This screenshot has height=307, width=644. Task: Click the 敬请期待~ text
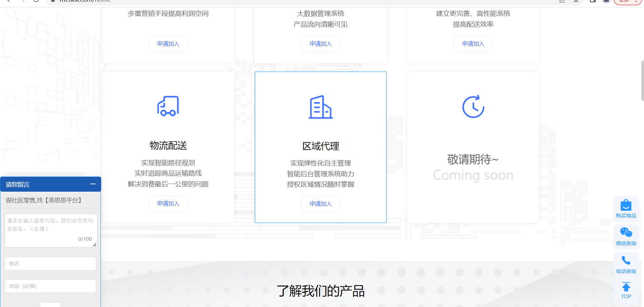[x=473, y=159]
